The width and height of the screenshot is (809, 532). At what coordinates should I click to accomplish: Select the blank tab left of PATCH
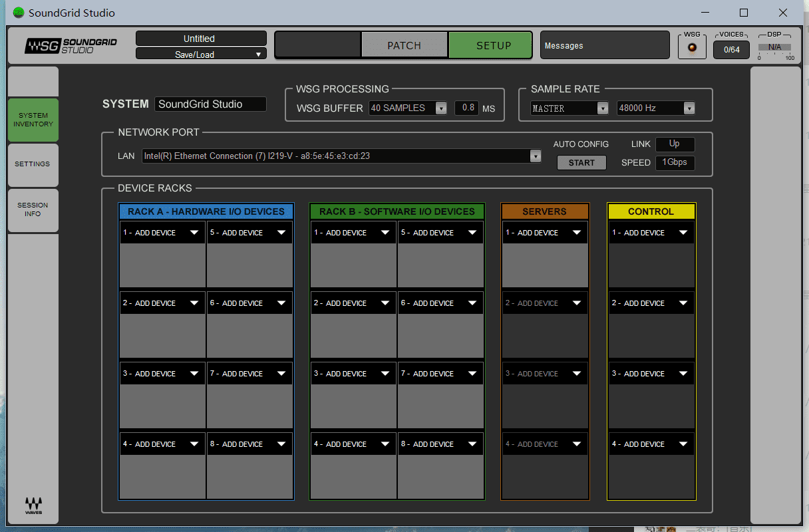click(318, 46)
